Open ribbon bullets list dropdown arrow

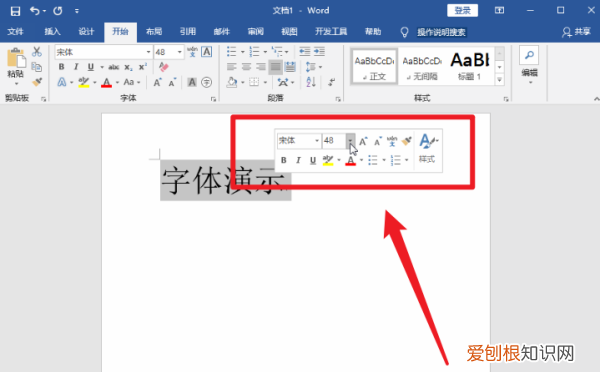pyautogui.click(x=243, y=52)
